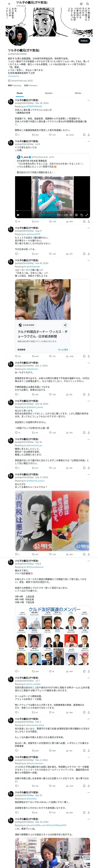Play the embedded video in the Jul 9 post
98x868 pixels.
coord(18,215)
